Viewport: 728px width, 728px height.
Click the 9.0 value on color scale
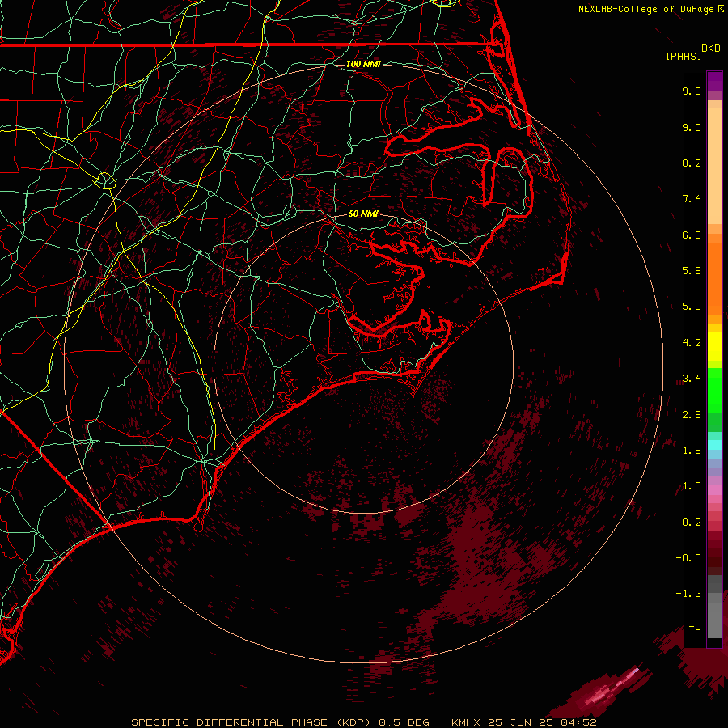pos(692,127)
